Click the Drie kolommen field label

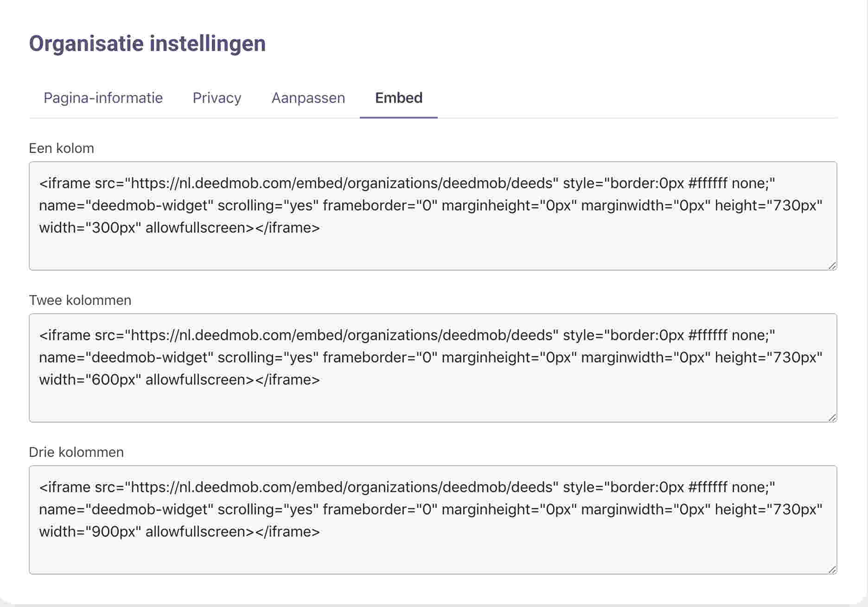pyautogui.click(x=76, y=452)
